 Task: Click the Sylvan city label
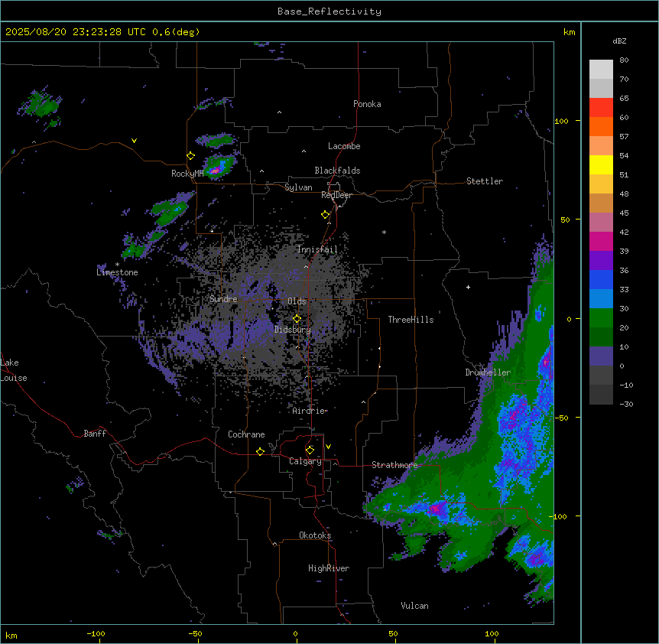[x=298, y=187]
